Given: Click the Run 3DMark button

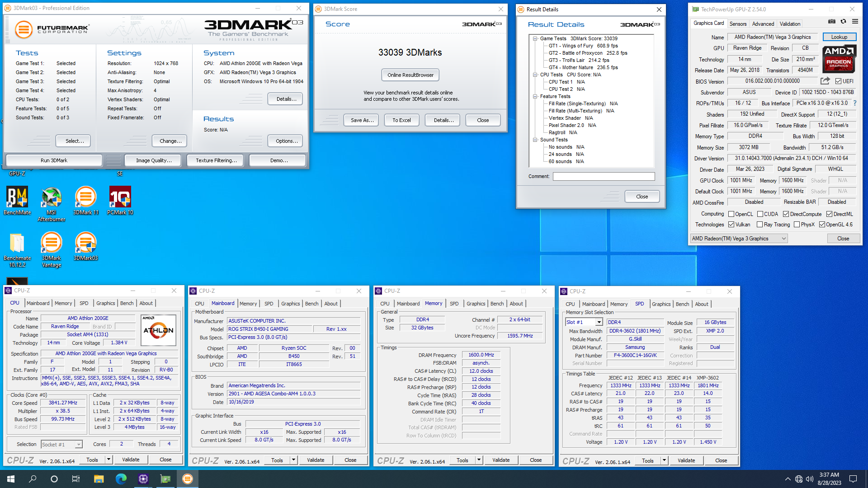Looking at the screenshot, I should click(x=54, y=160).
